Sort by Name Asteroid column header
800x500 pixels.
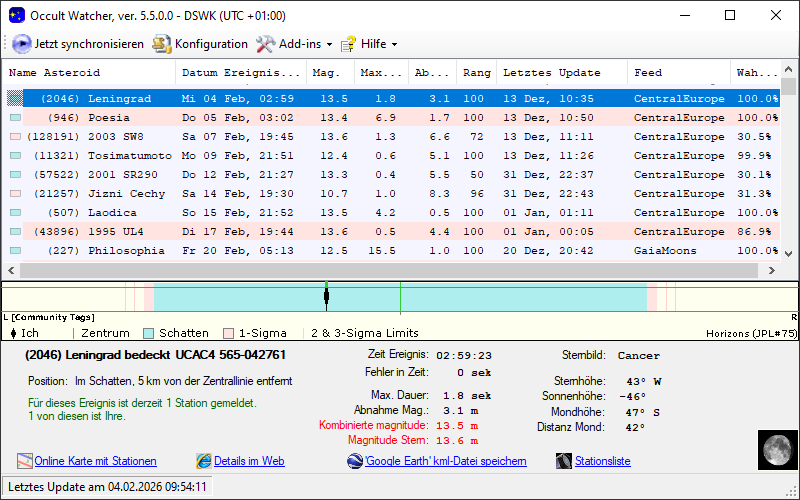[89, 72]
